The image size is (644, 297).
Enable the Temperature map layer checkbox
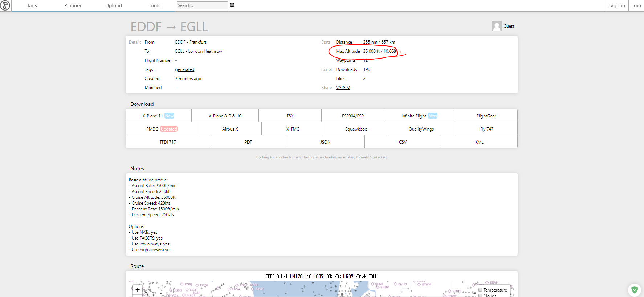click(480, 290)
